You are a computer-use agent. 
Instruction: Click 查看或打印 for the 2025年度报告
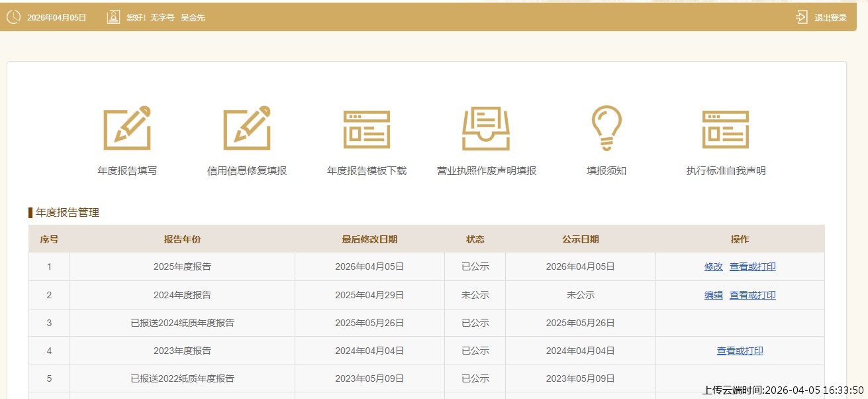752,267
